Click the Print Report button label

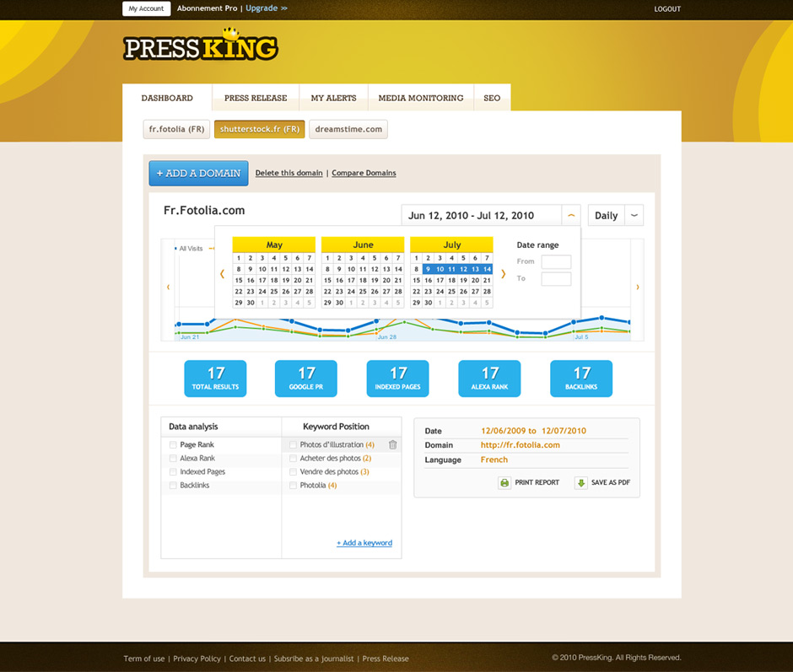pyautogui.click(x=537, y=483)
